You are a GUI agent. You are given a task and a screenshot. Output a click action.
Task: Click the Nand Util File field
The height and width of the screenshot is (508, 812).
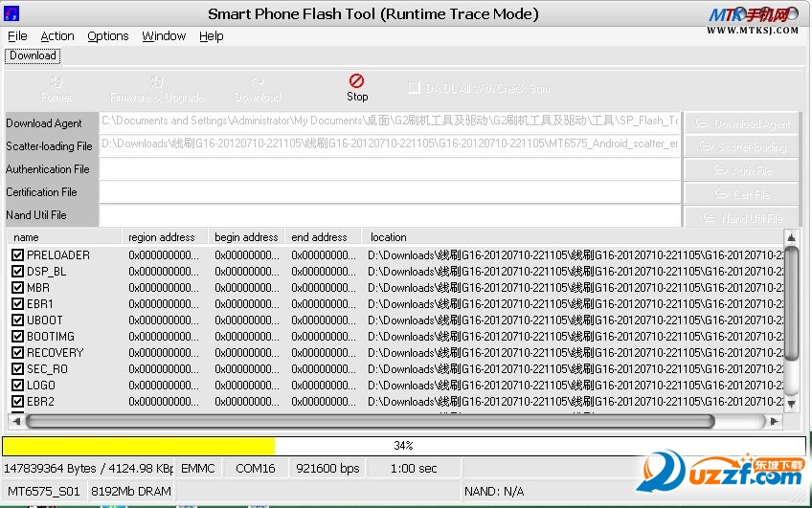point(390,215)
